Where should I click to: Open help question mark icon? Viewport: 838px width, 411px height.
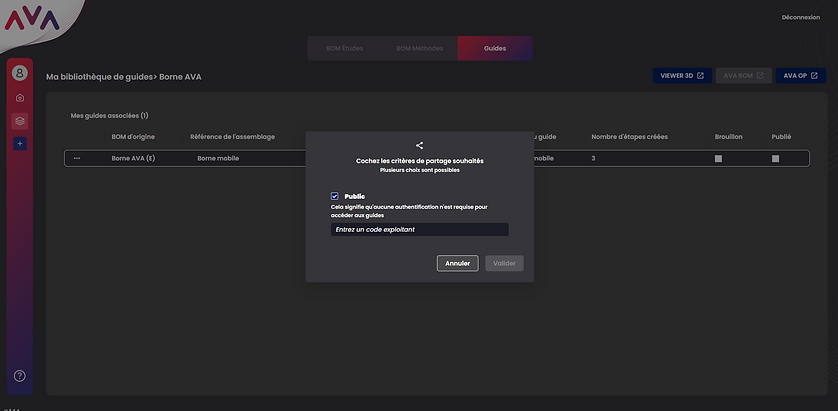[x=20, y=376]
